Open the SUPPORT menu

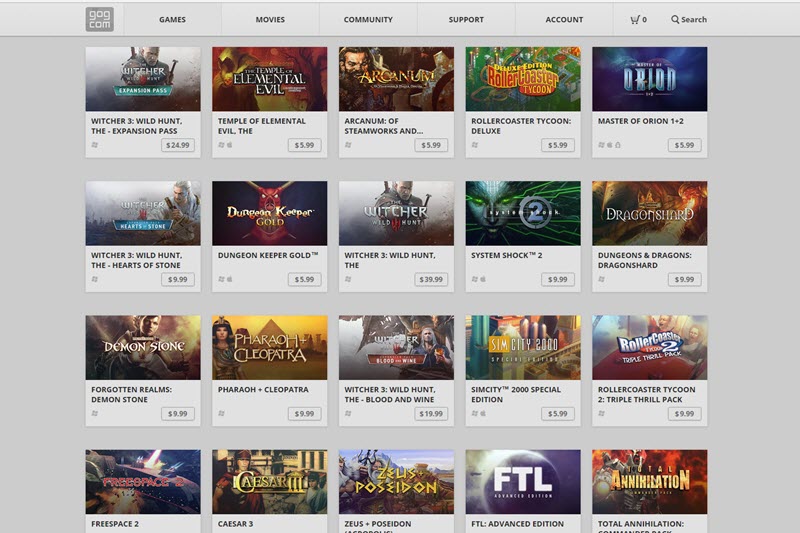tap(466, 19)
